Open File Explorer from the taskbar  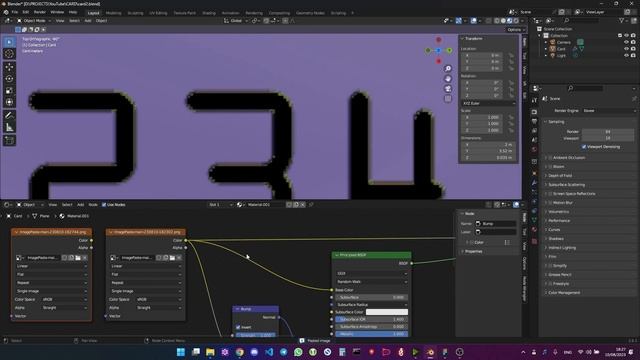[210, 352]
